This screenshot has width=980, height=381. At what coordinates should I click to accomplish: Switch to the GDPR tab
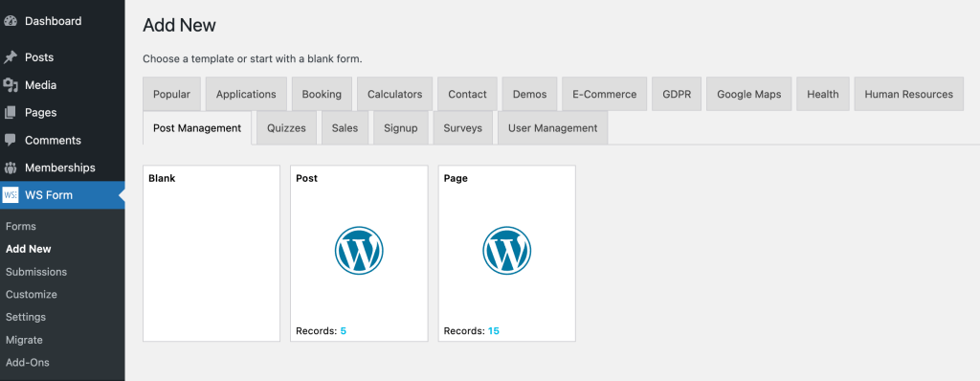[x=677, y=94]
